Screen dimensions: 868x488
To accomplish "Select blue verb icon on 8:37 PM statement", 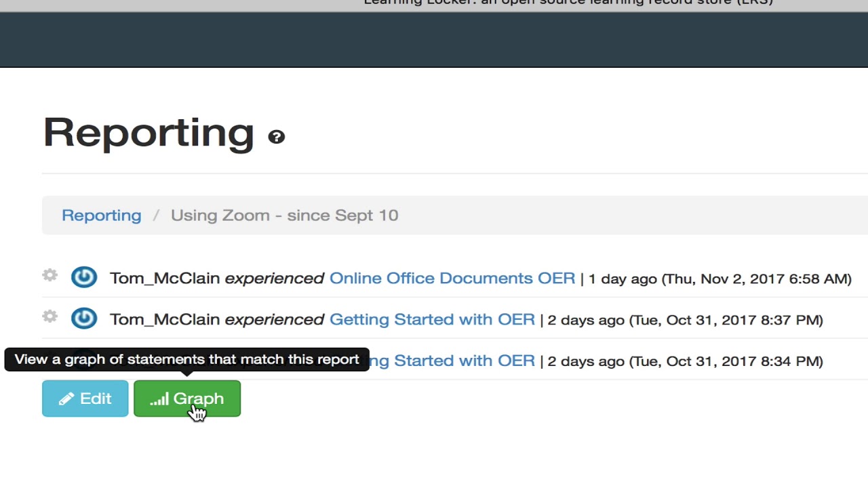I will click(x=84, y=319).
